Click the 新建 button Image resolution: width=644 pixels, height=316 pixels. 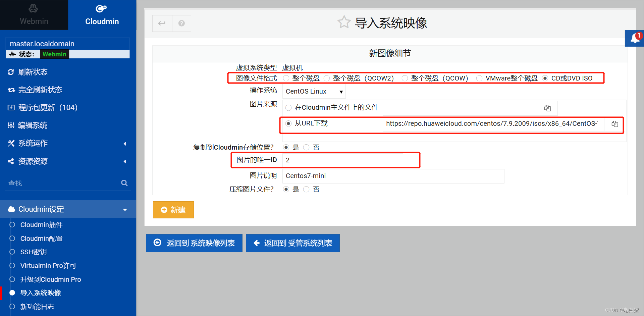pyautogui.click(x=173, y=210)
